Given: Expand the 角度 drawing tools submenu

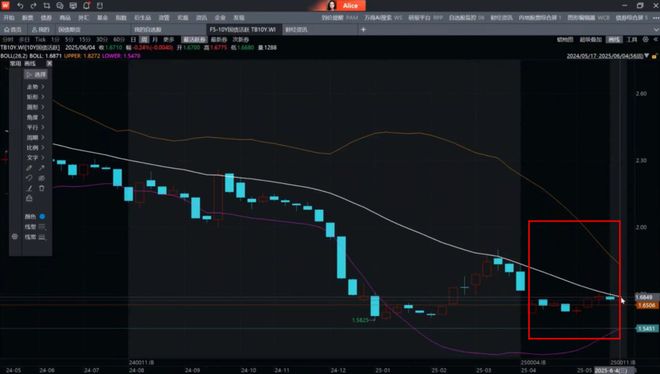Looking at the screenshot, I should (x=35, y=117).
